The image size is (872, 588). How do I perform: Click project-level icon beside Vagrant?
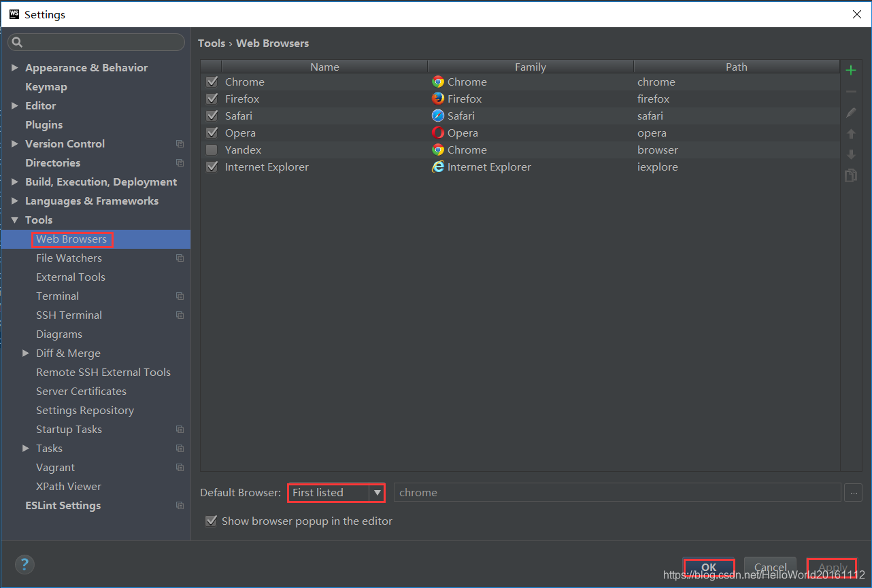tap(180, 468)
